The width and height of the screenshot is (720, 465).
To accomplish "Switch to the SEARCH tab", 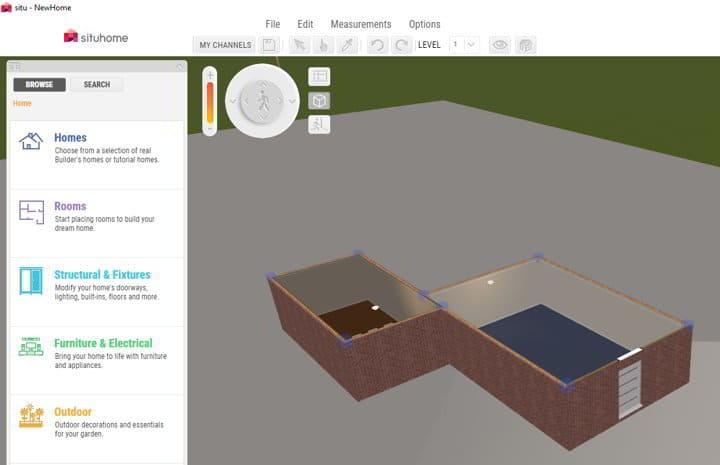I will [x=97, y=85].
